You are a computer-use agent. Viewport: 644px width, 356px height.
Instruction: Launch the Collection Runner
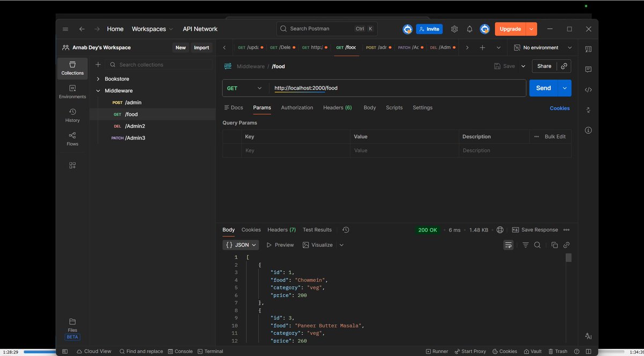(437, 351)
